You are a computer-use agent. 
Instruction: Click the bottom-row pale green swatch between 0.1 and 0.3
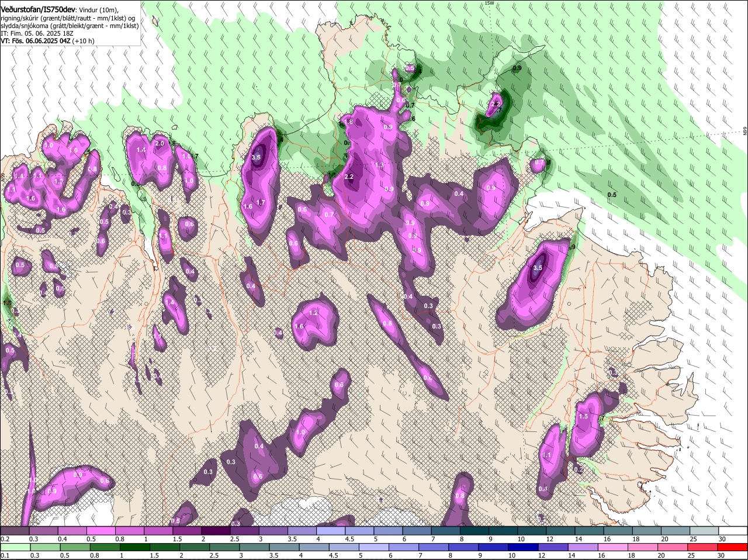(x=15, y=547)
